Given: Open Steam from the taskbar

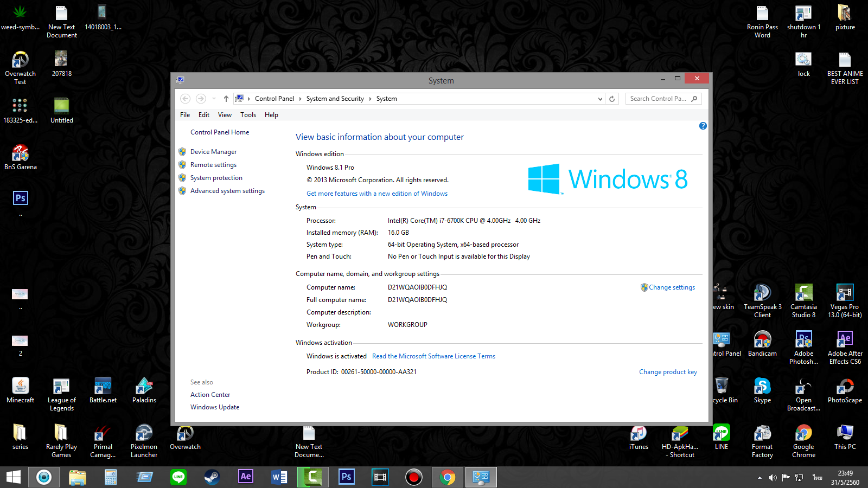Looking at the screenshot, I should pyautogui.click(x=212, y=477).
